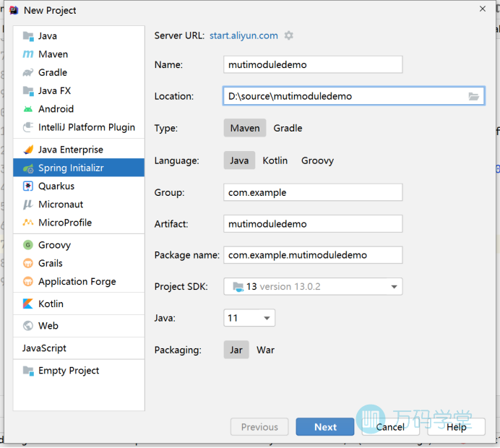Click the MicroProfile icon
Viewport: 500px width, 448px height.
coord(28,223)
